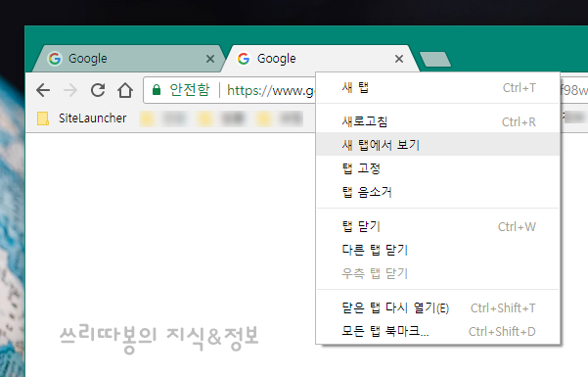Open the SiteLauncher bookmark label
Screen dimensions: 588x377
coord(92,118)
